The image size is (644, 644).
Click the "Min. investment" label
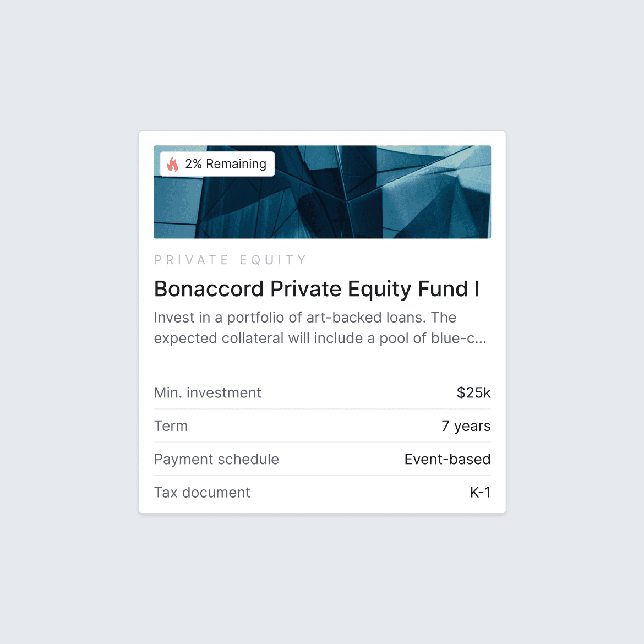[x=208, y=392]
